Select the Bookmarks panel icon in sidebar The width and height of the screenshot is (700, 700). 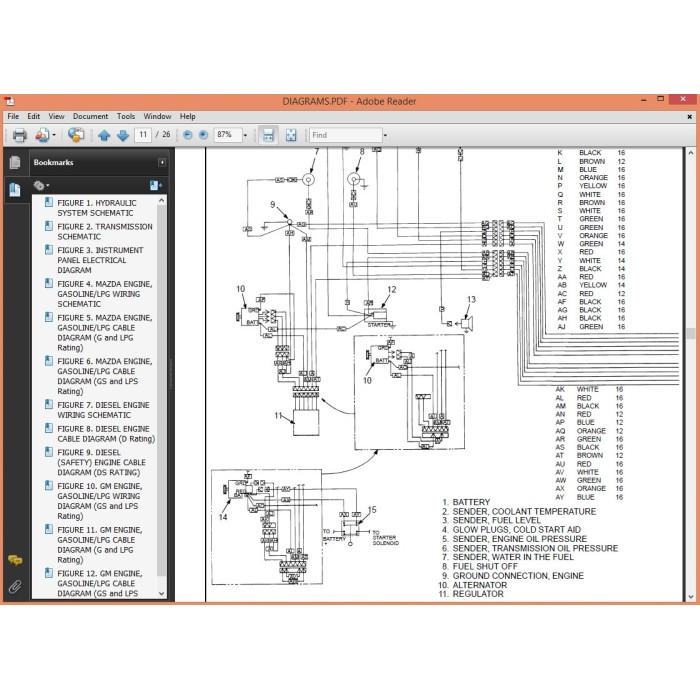(x=15, y=190)
